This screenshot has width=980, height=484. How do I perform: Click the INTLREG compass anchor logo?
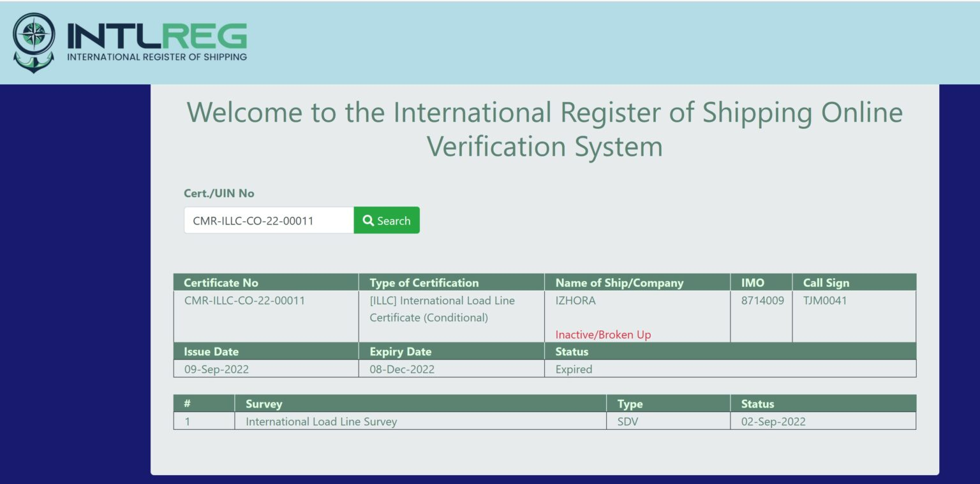pyautogui.click(x=34, y=43)
